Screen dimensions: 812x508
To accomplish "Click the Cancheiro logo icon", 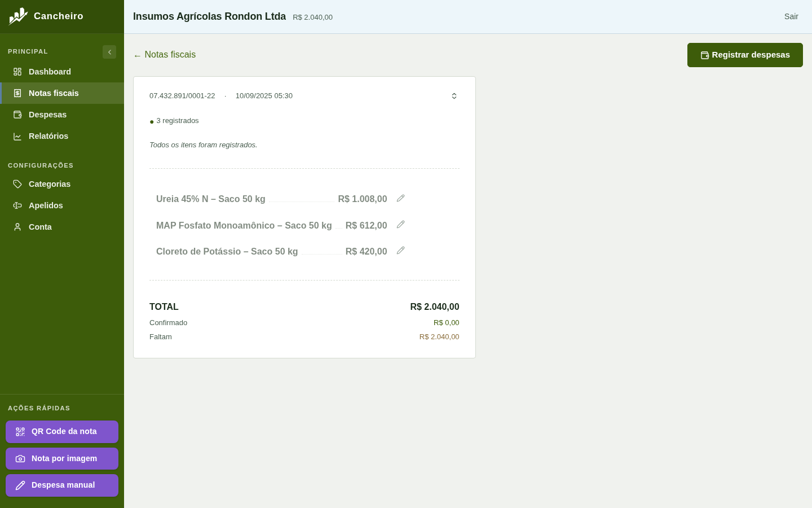I will [18, 16].
